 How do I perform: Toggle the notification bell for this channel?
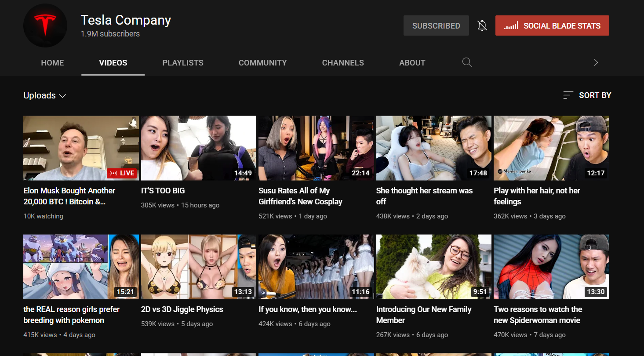[482, 26]
